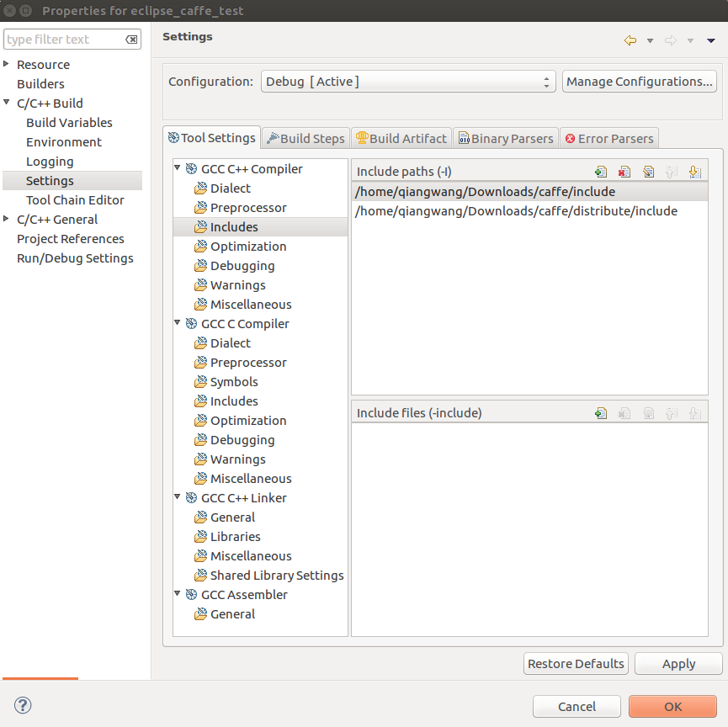Click Edit icon in Include paths toolbar
This screenshot has height=727, width=728.
coord(648,172)
